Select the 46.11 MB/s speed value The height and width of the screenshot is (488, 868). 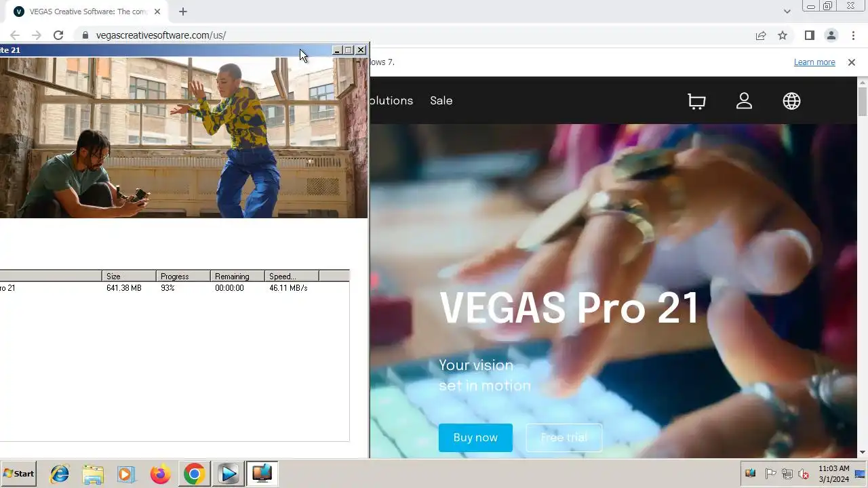(x=288, y=288)
